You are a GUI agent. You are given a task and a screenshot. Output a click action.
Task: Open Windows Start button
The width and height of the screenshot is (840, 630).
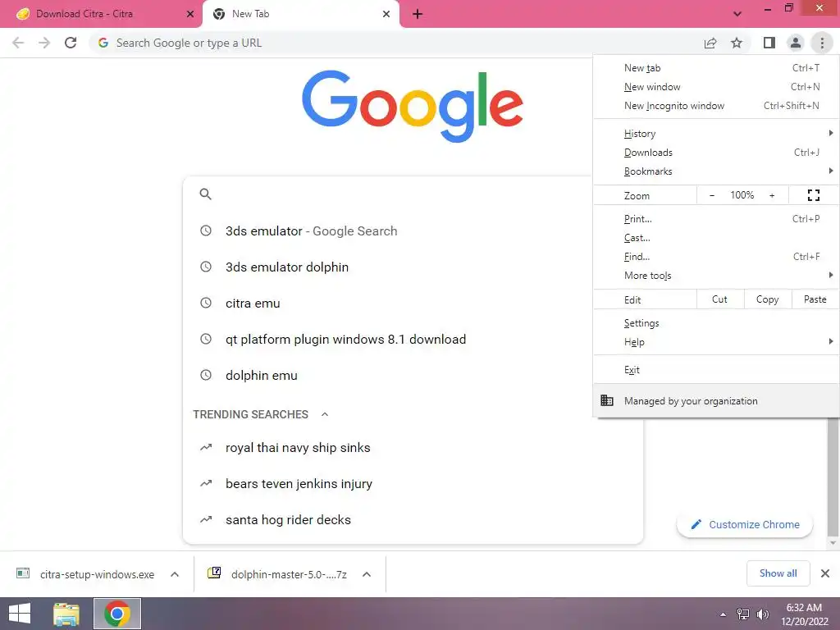pyautogui.click(x=20, y=614)
